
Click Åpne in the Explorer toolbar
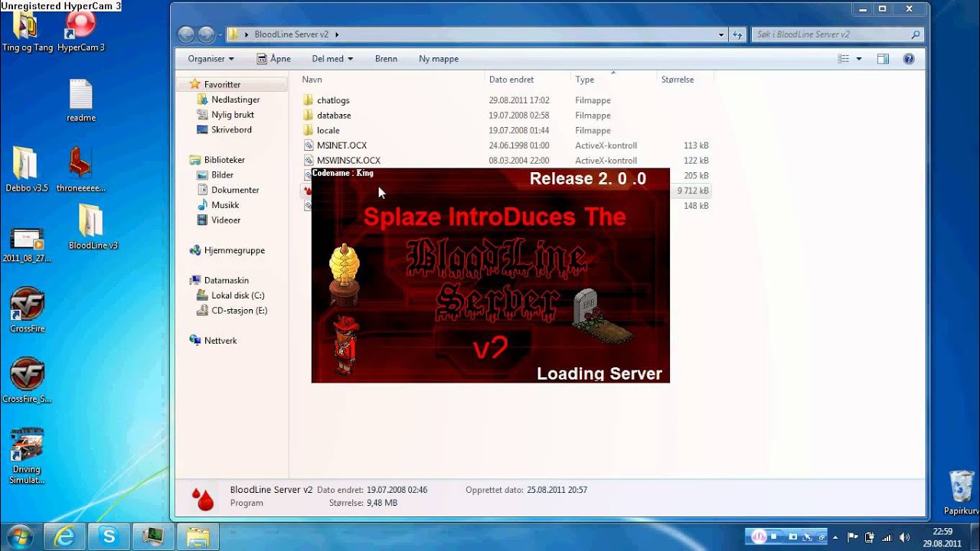coord(273,59)
